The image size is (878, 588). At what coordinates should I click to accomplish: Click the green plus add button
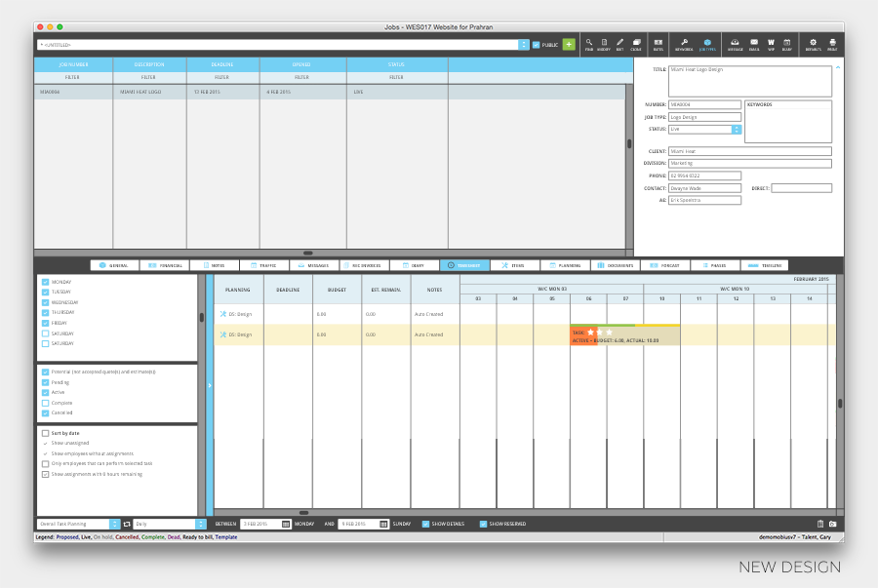pos(569,44)
